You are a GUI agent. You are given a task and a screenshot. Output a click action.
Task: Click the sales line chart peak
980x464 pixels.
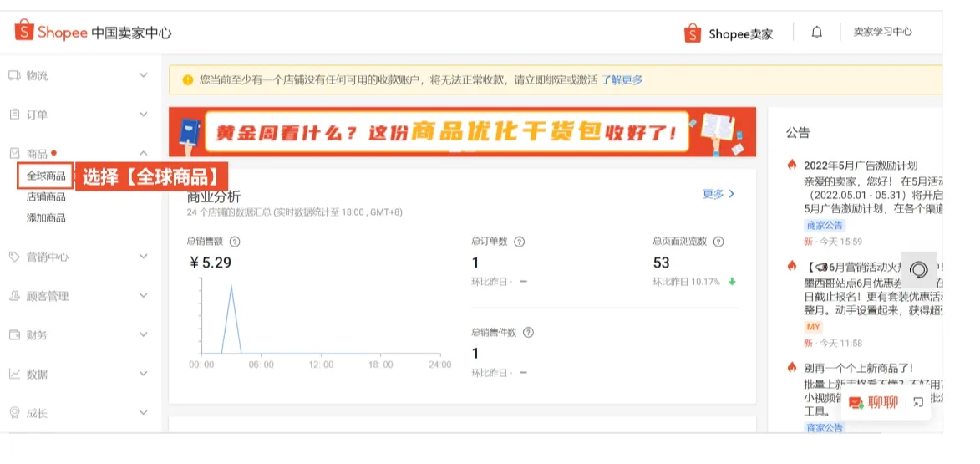point(231,287)
